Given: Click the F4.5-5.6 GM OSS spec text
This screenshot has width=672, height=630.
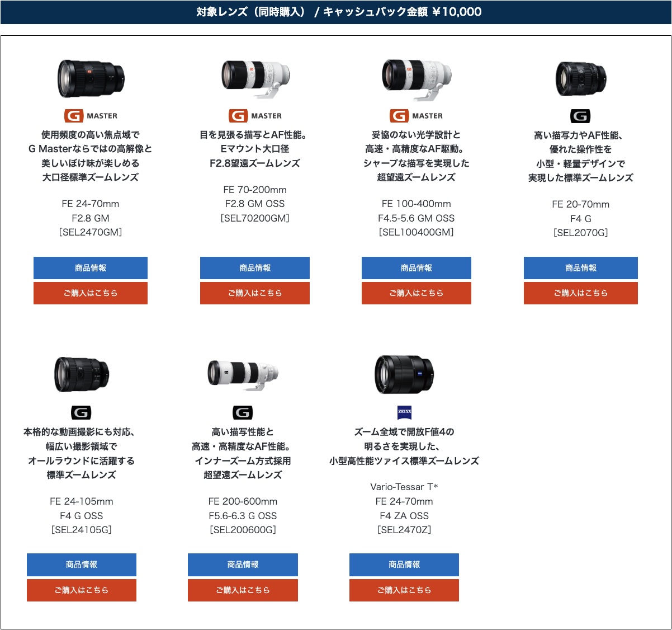Looking at the screenshot, I should click(x=417, y=218).
